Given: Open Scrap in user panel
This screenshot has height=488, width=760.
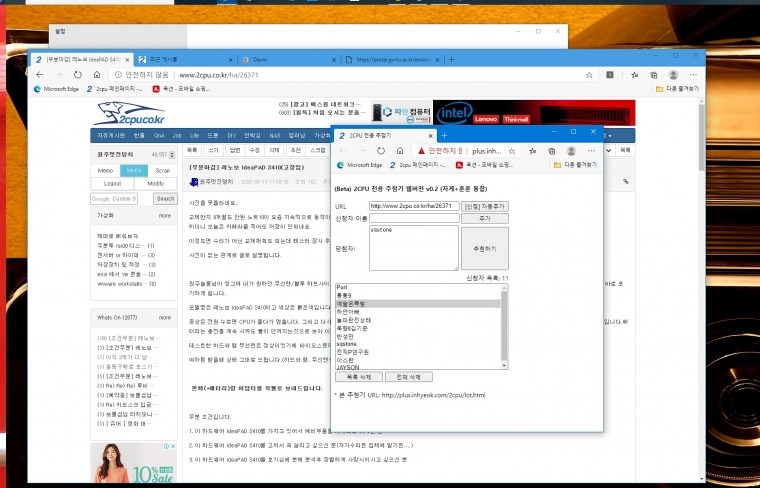Looking at the screenshot, I should 162,171.
